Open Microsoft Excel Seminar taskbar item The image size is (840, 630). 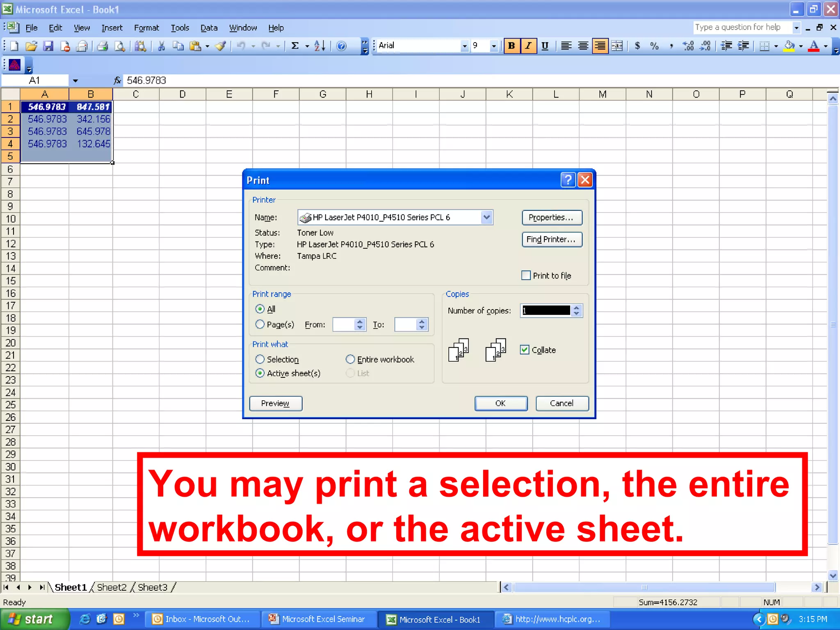click(319, 619)
